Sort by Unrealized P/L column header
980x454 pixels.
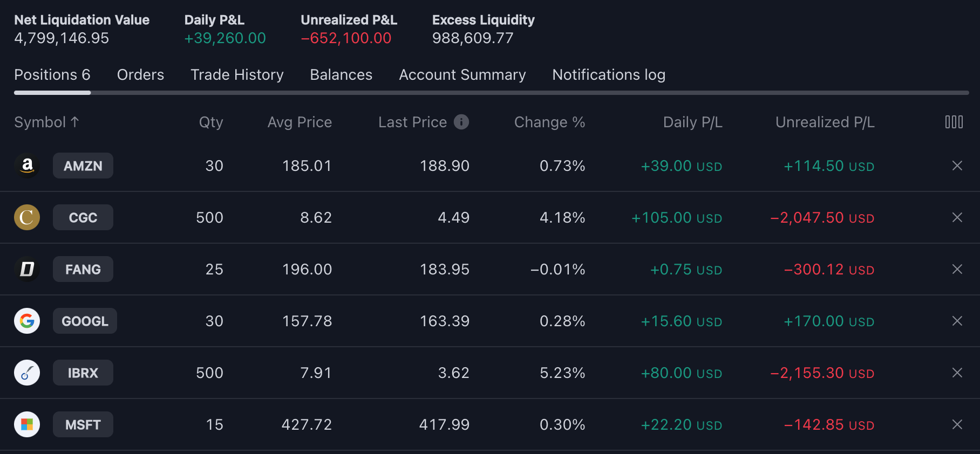coord(825,122)
